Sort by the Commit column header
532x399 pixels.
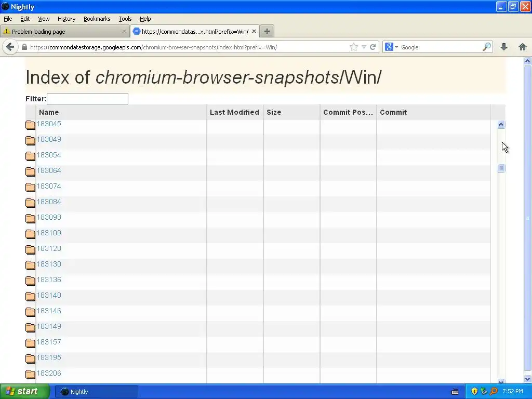coord(434,112)
